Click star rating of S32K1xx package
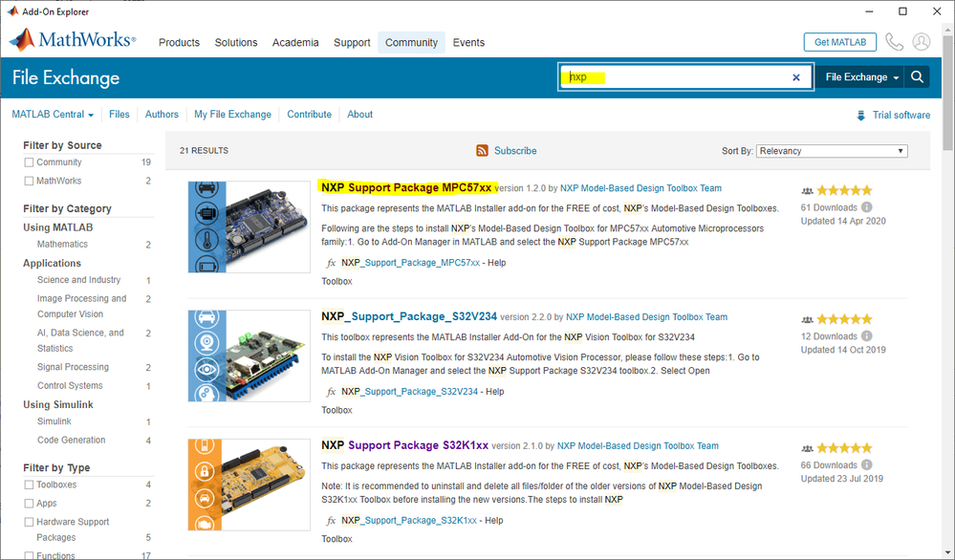 click(x=844, y=448)
